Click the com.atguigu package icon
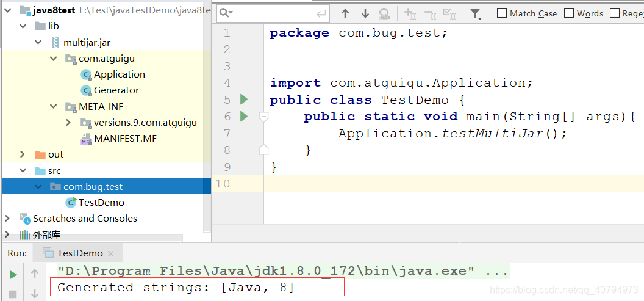 tap(71, 59)
